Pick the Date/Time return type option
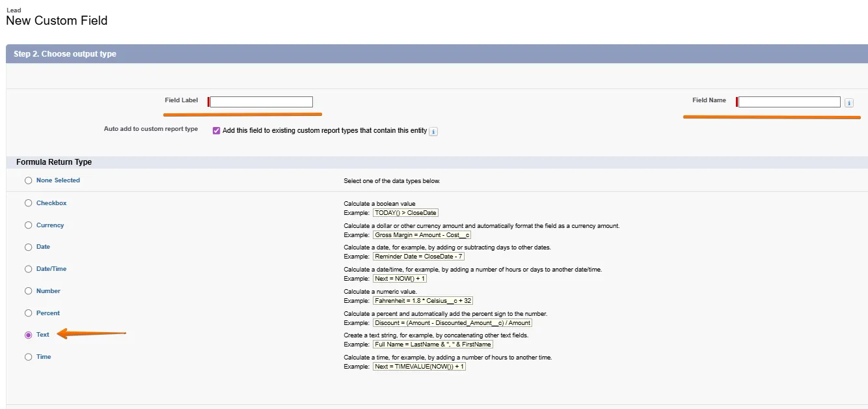This screenshot has width=868, height=409. 28,269
